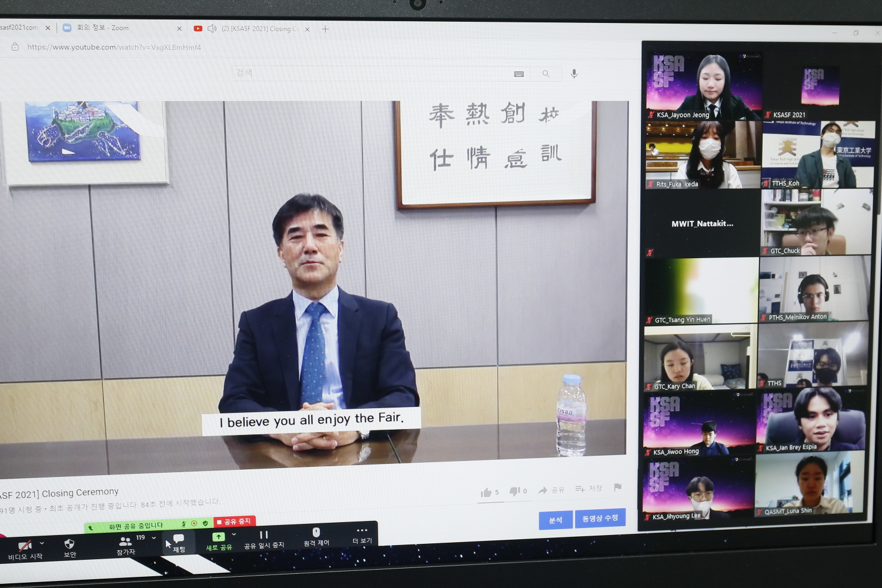Viewport: 882px width, 588px height.
Task: Pause screen share (공유 일시 중지)
Action: pos(264,540)
